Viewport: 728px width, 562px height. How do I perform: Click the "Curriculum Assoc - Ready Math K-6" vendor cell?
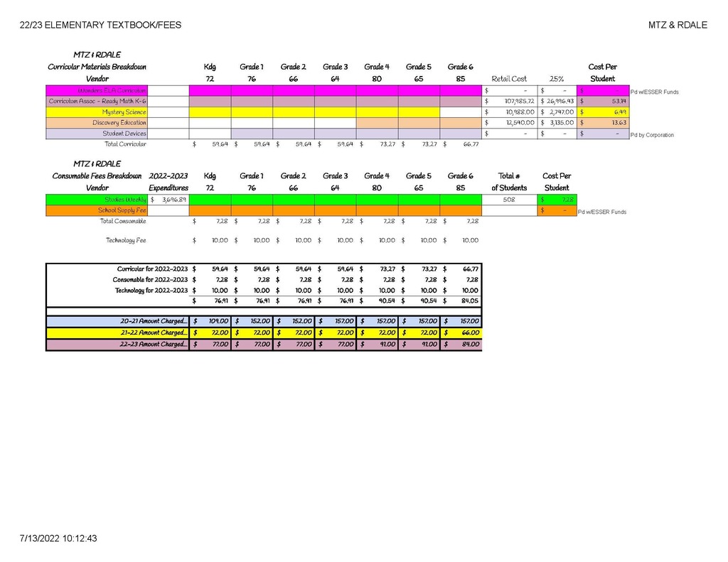point(97,101)
